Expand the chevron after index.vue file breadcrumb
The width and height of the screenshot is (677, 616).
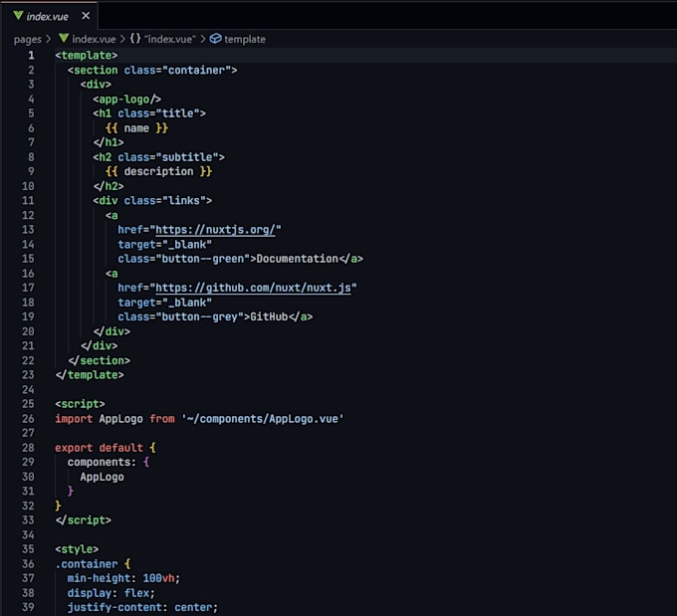[x=122, y=39]
